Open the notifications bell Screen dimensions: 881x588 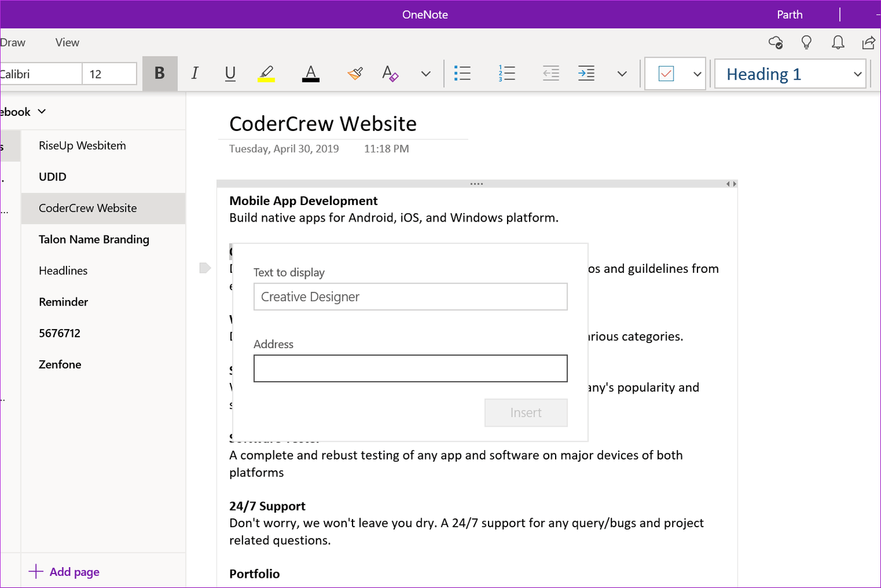pyautogui.click(x=838, y=42)
